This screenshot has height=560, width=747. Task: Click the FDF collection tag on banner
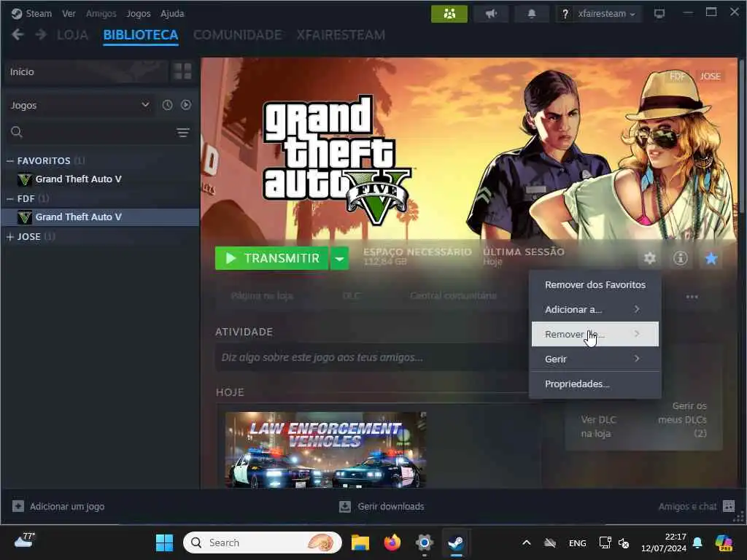(x=677, y=76)
